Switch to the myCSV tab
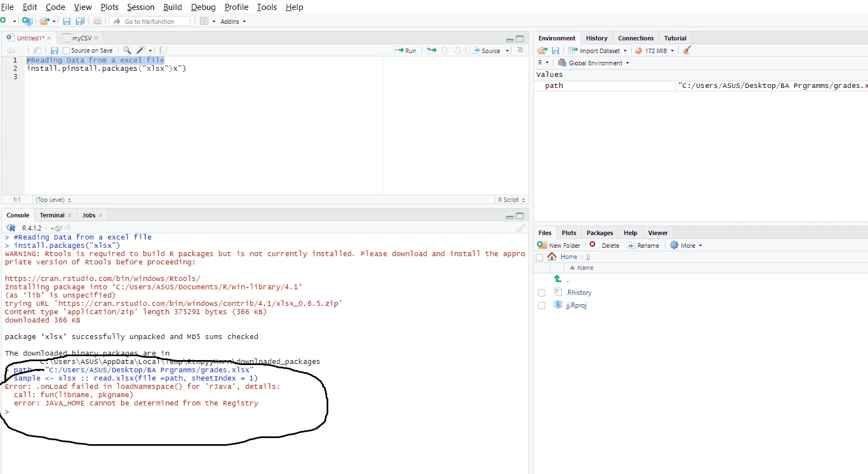 coord(81,38)
